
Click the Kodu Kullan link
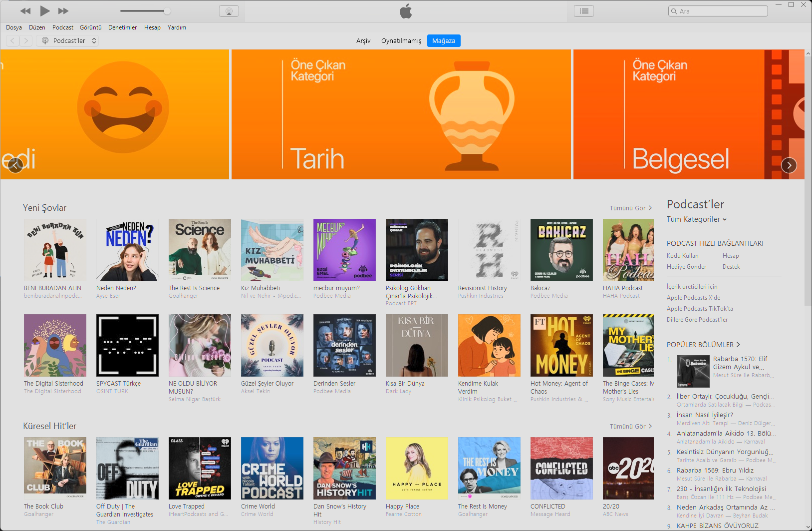coord(683,256)
